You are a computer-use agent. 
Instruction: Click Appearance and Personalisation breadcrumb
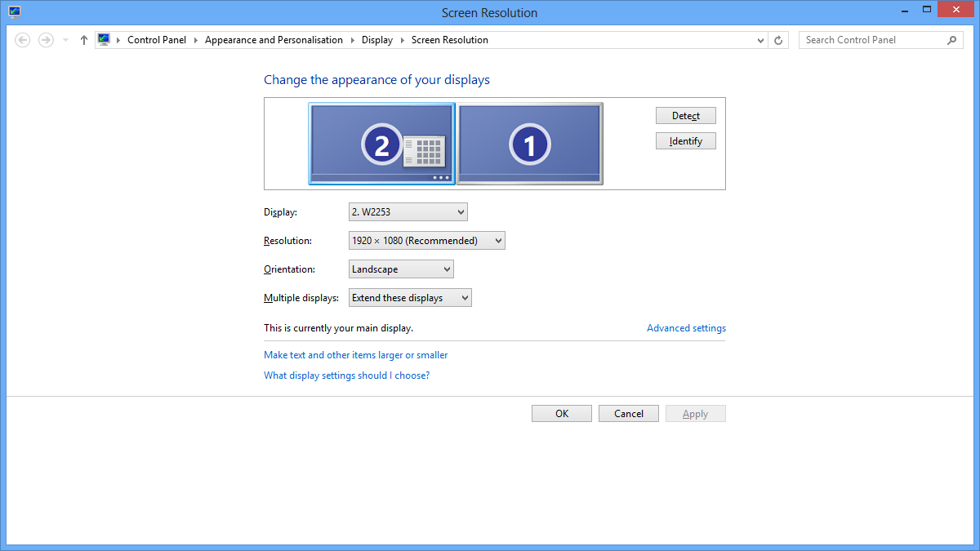(x=274, y=40)
